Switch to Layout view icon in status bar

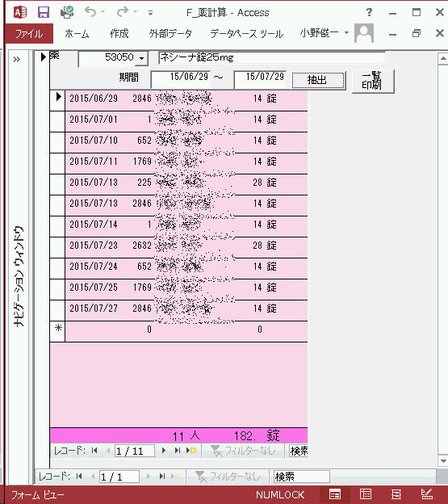(x=396, y=493)
